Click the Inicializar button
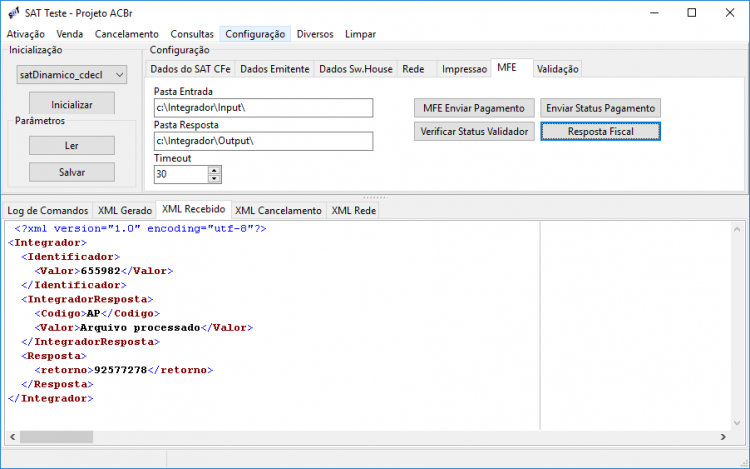This screenshot has height=469, width=750. [x=72, y=104]
